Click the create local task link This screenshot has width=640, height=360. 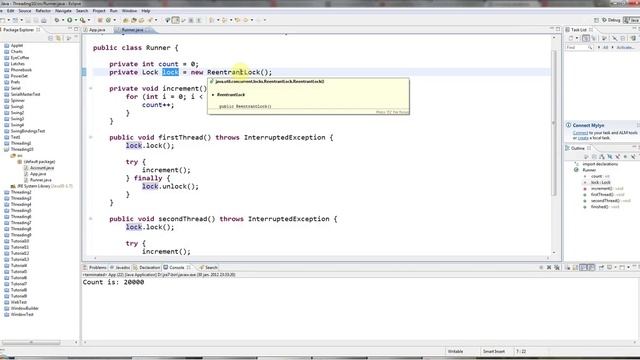click(x=584, y=138)
